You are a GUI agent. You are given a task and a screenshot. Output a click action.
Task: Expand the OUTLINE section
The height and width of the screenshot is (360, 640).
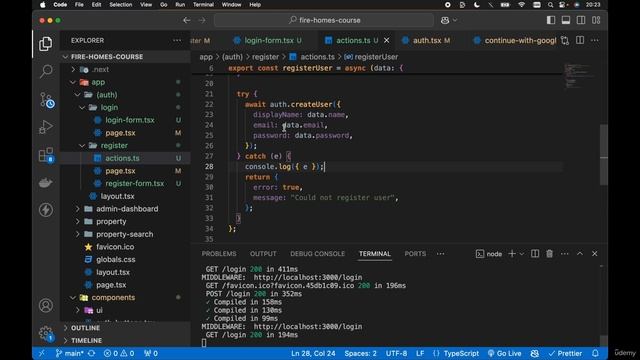pos(125,328)
